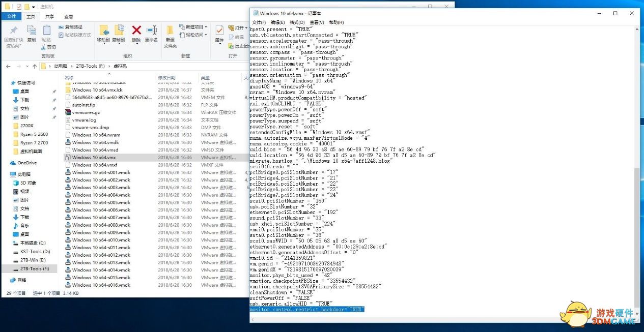Viewport: 644px width, 332px height.
Task: Open the Explorer 文件 (File) tab
Action: [x=11, y=16]
